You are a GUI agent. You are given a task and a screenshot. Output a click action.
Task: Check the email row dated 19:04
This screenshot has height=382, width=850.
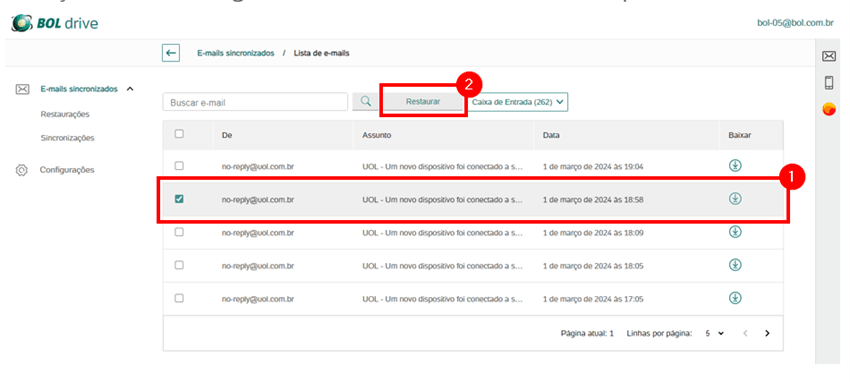tap(179, 166)
